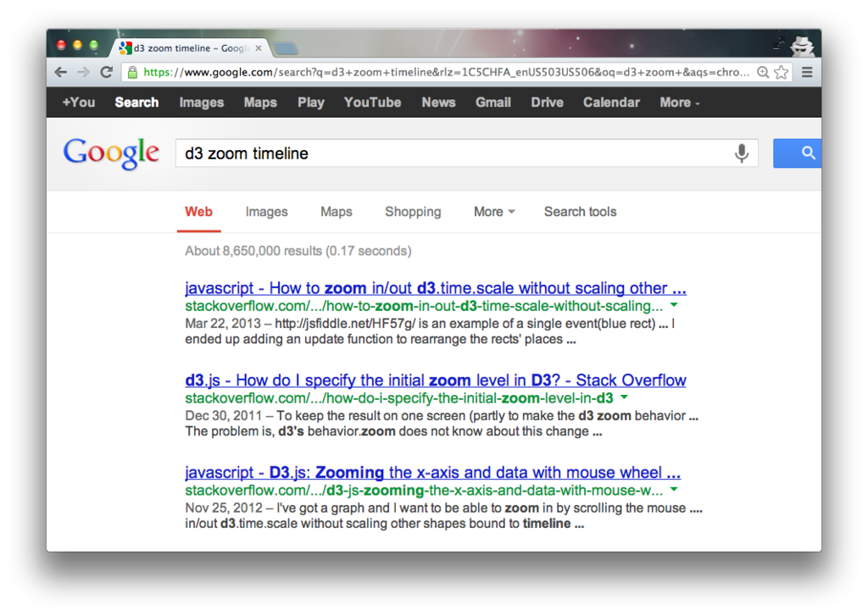The image size is (868, 616).
Task: Click the Google logo
Action: point(111,153)
